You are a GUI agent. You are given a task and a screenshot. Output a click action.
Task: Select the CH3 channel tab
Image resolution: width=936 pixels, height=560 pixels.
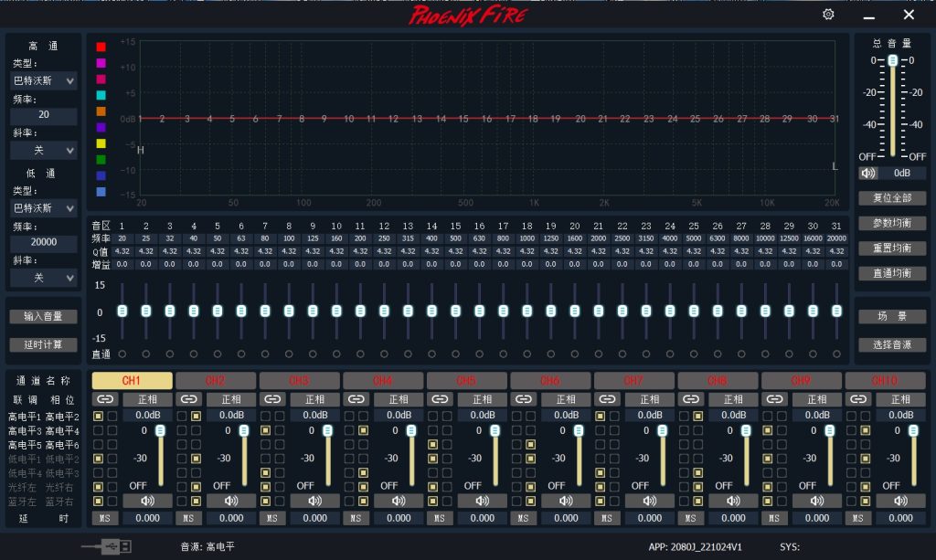(299, 381)
